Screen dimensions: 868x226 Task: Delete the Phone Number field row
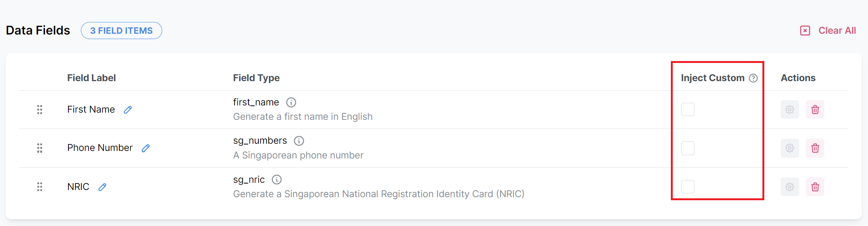(x=815, y=148)
